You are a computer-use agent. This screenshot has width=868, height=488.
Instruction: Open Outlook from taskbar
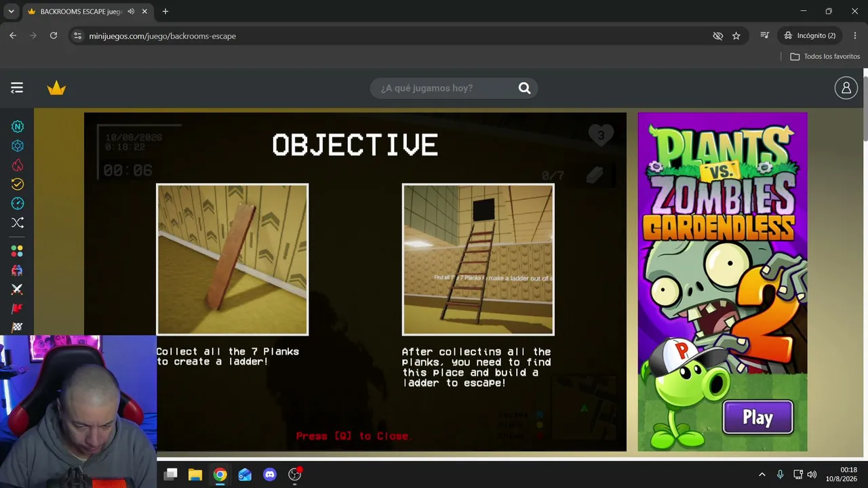pyautogui.click(x=245, y=474)
